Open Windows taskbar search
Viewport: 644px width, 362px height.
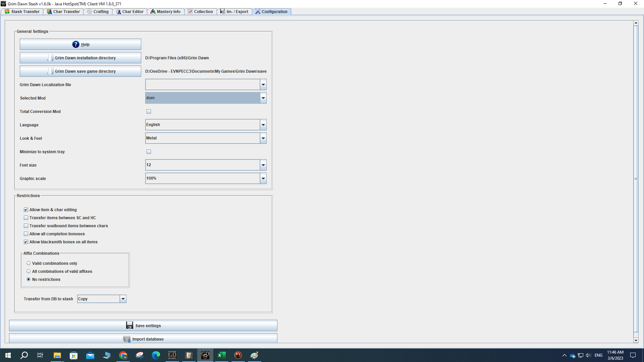[x=24, y=355]
